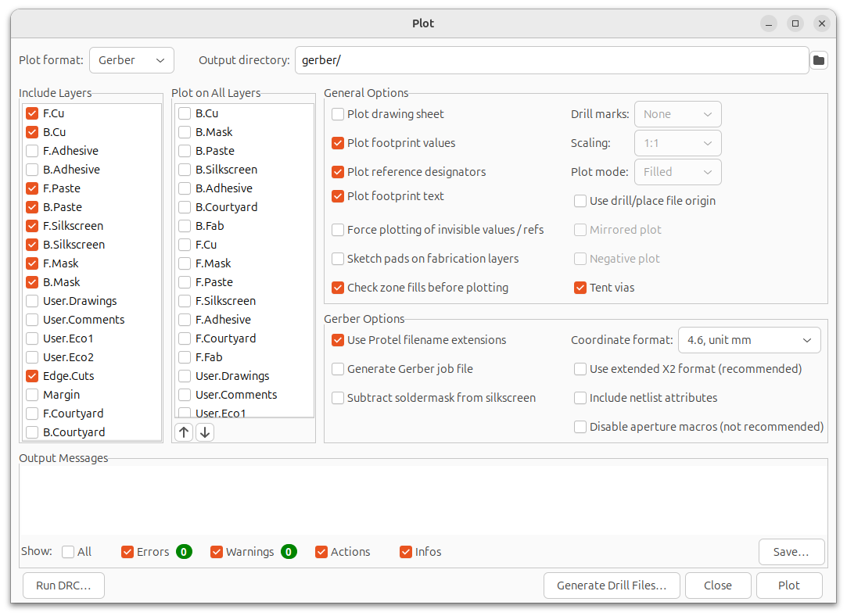Open Generate Drill Files... dialog
Image resolution: width=847 pixels, height=616 pixels.
click(x=612, y=586)
